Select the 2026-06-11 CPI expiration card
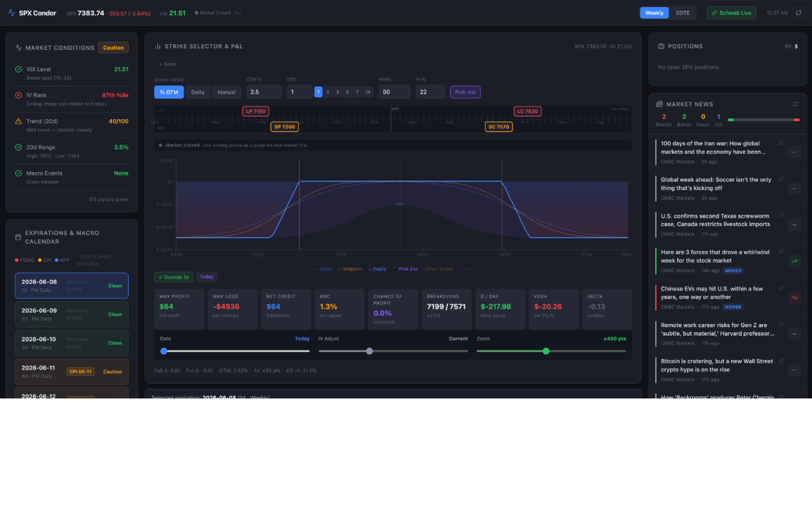The width and height of the screenshot is (812, 529). point(72,371)
